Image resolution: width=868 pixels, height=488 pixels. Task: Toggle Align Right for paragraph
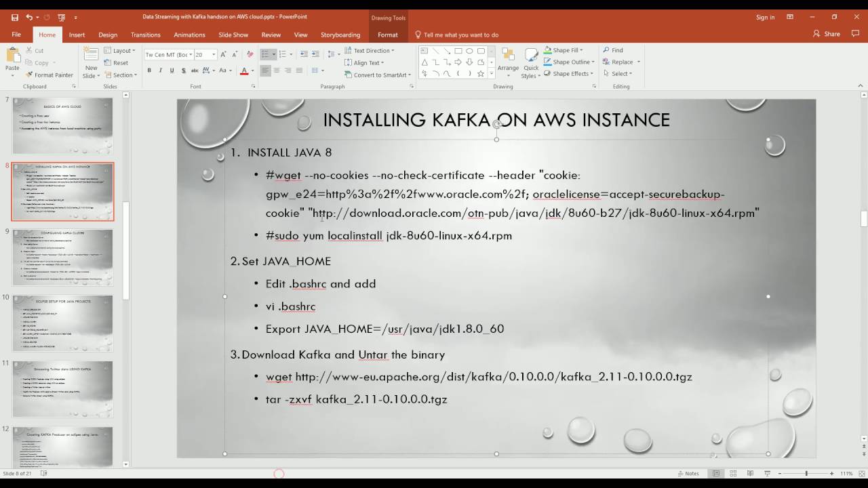288,70
